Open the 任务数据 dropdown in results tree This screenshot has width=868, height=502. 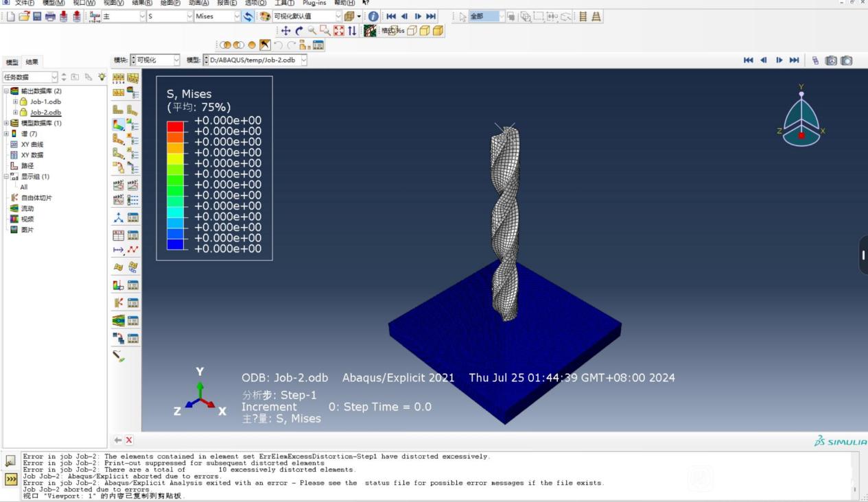coord(30,77)
